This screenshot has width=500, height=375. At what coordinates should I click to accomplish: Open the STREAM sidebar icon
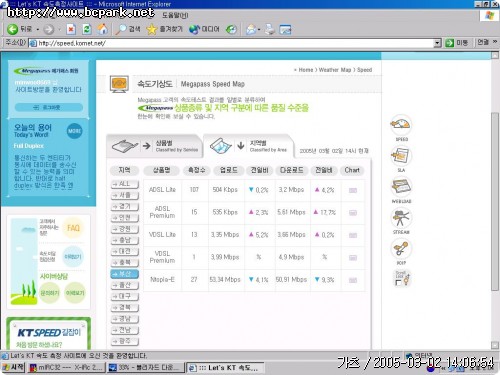(401, 218)
